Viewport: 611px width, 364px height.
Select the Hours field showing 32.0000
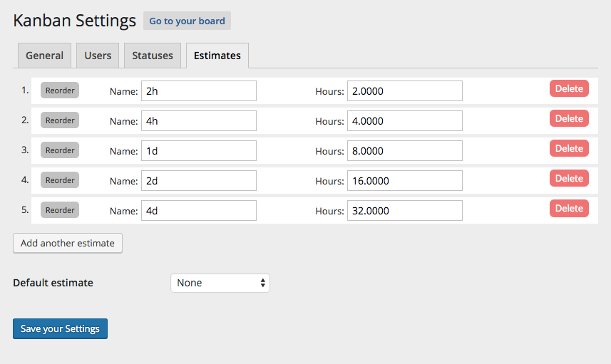click(x=405, y=211)
